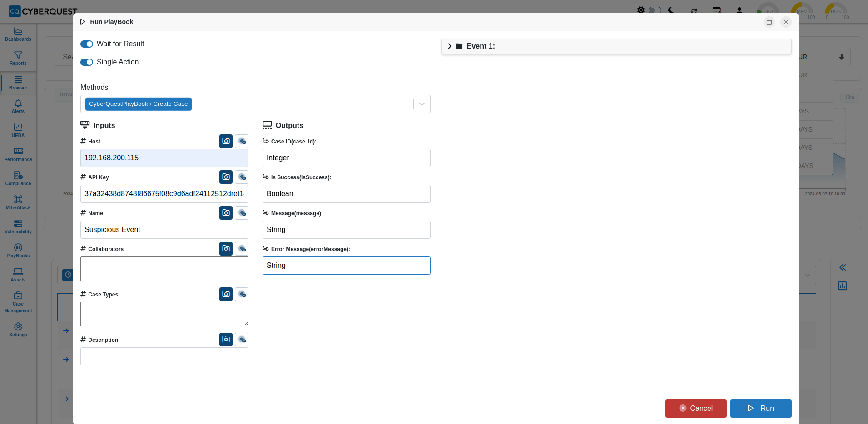
Task: Focus the Collaborators text area
Action: pyautogui.click(x=164, y=269)
